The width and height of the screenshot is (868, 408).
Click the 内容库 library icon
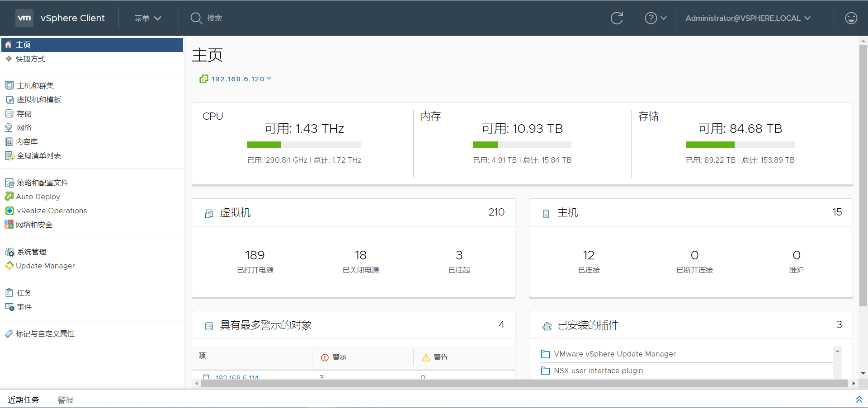[x=9, y=141]
